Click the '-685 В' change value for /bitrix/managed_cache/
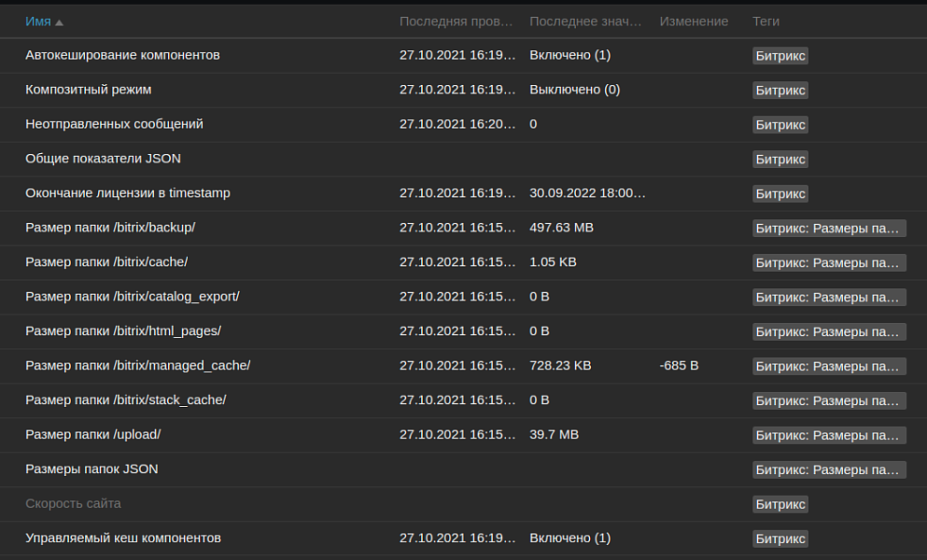 [x=679, y=365]
